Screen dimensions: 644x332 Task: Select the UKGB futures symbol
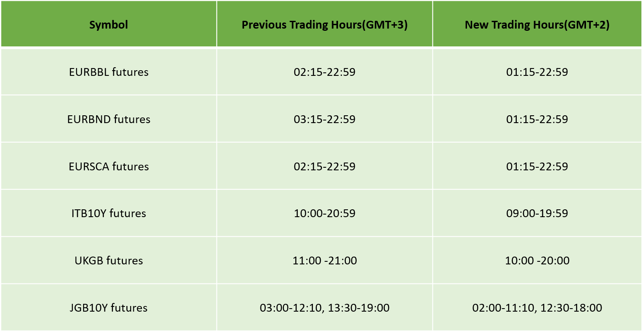[x=109, y=260]
